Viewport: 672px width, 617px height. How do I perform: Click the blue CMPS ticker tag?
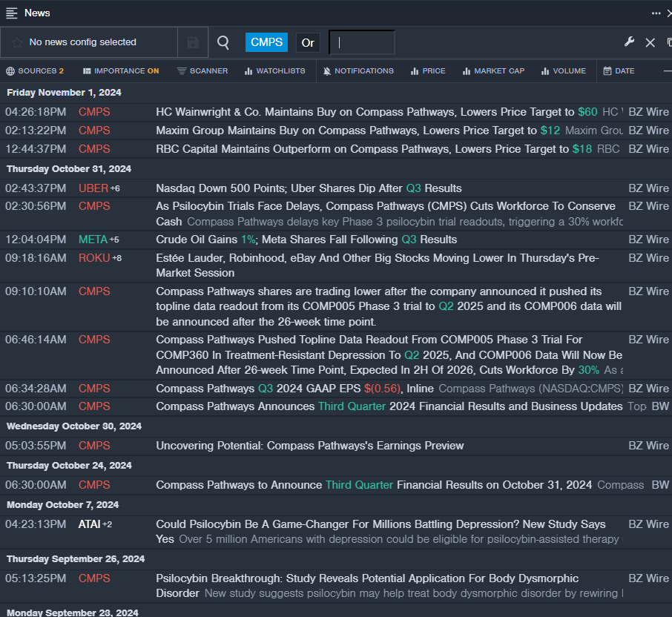266,42
